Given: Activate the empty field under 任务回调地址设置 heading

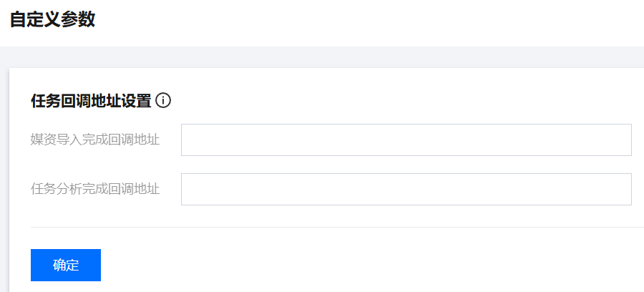Looking at the screenshot, I should [x=406, y=140].
